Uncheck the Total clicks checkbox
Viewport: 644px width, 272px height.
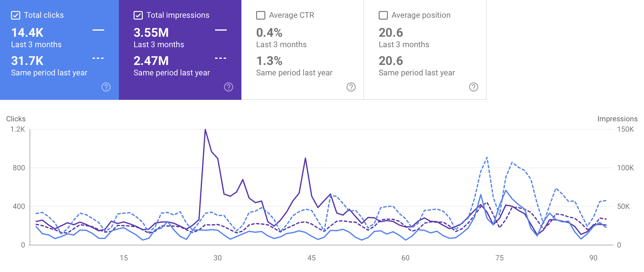click(16, 15)
